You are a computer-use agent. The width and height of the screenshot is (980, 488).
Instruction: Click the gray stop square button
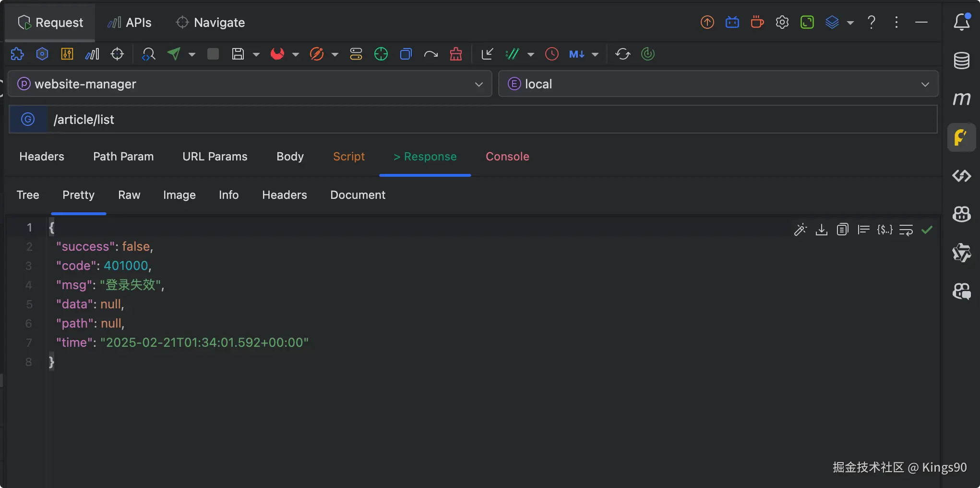coord(213,54)
